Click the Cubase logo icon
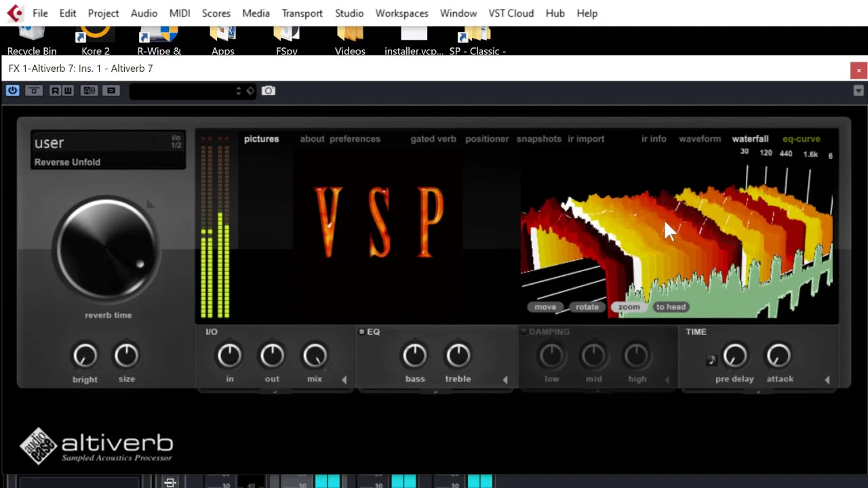The width and height of the screenshot is (868, 488). (15, 13)
